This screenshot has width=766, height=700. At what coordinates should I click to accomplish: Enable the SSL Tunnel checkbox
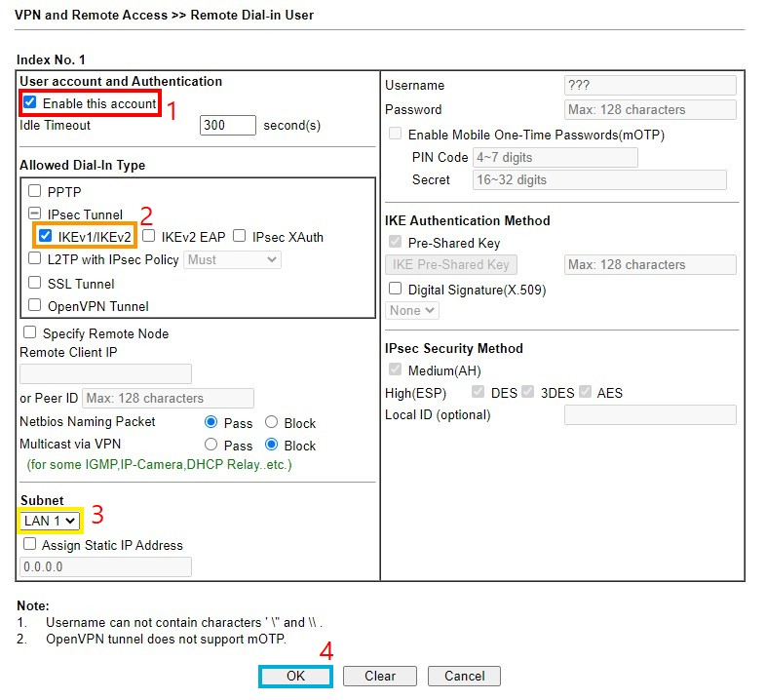[34, 283]
